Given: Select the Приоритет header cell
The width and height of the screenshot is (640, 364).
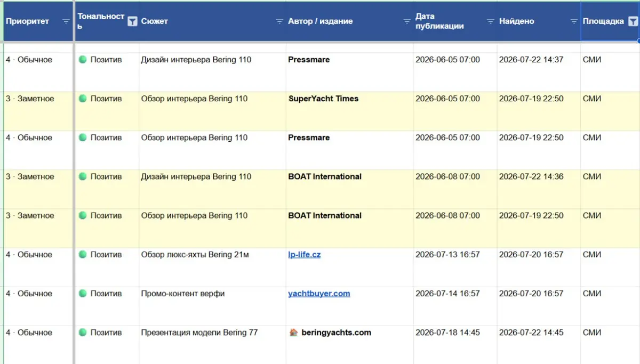Looking at the screenshot, I should [x=38, y=21].
